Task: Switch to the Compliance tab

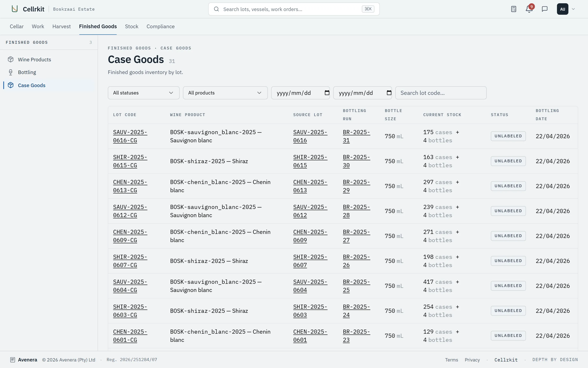Action: 160,26
